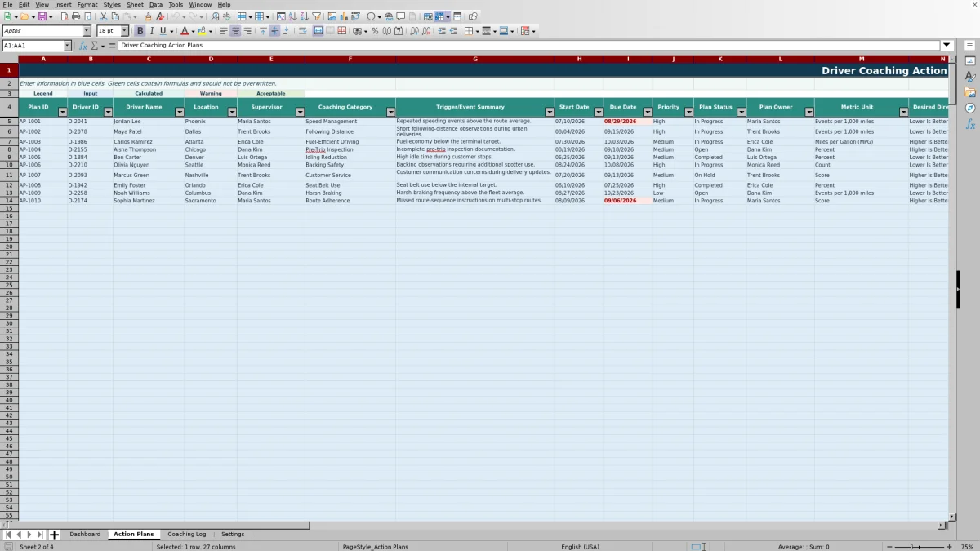Click the Print icon in toolbar
The image size is (980, 551).
tap(76, 16)
